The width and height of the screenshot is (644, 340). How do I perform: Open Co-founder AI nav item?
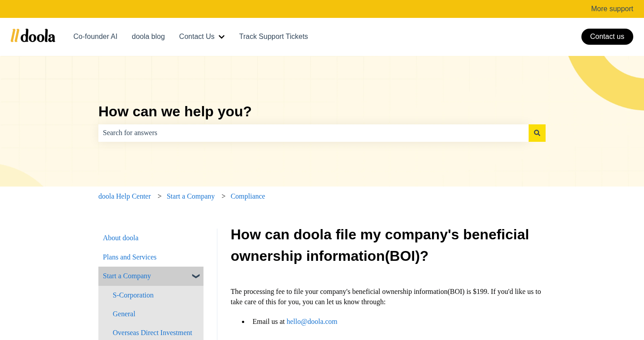click(x=95, y=37)
